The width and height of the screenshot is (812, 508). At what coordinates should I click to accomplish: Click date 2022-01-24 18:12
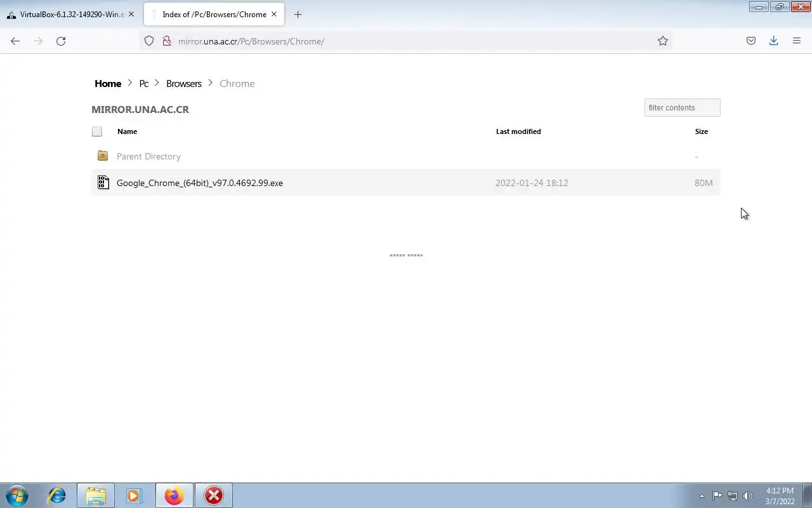[x=532, y=183]
